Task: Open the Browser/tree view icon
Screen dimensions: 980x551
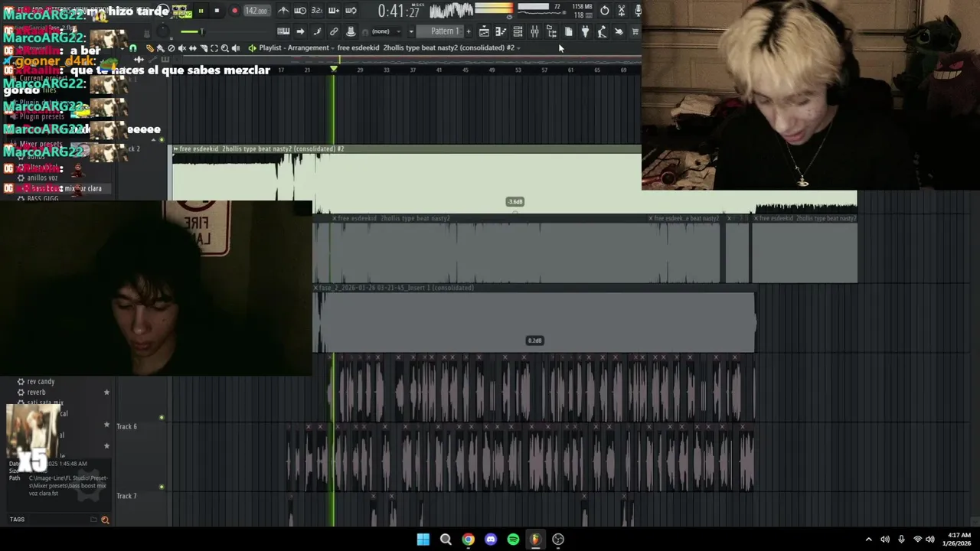Action: click(551, 31)
